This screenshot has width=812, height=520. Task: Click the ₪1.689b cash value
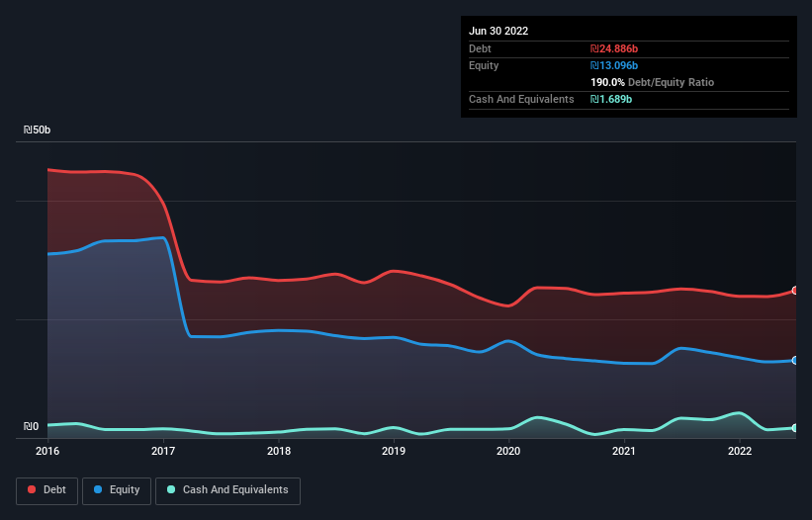click(x=611, y=99)
